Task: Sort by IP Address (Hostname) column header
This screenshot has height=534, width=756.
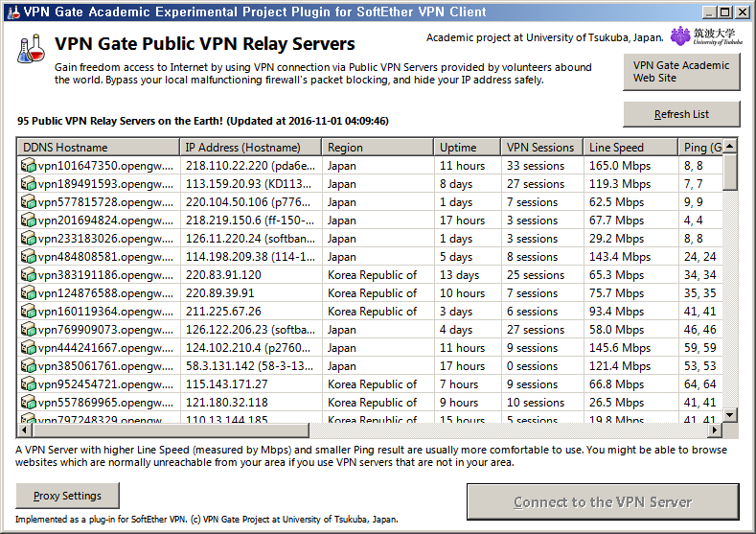Action: (x=250, y=148)
